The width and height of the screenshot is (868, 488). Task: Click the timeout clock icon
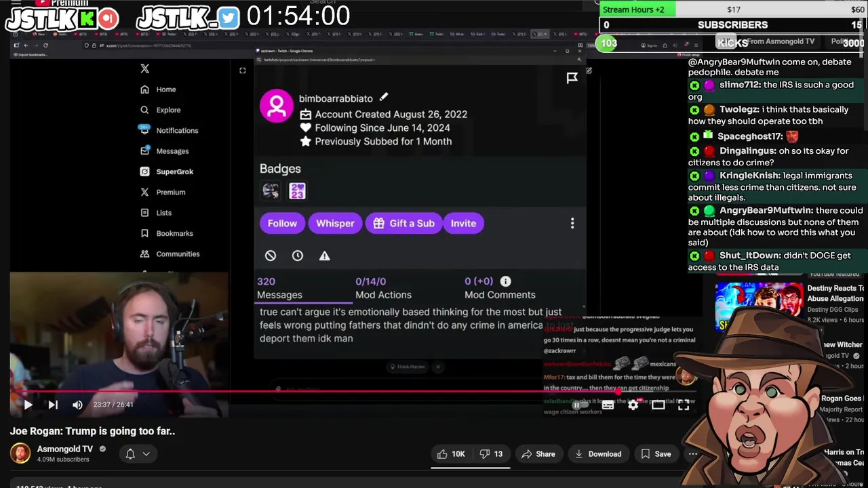298,256
